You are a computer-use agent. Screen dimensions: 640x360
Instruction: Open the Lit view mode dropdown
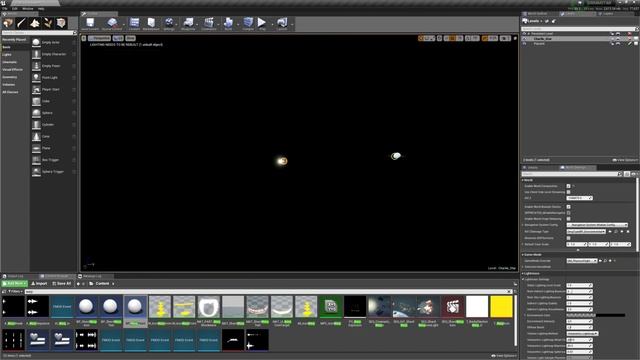tap(118, 38)
